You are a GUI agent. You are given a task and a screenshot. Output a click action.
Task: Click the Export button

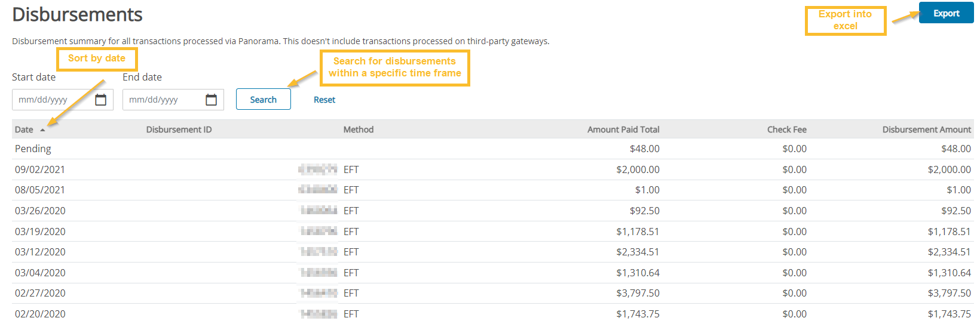(x=946, y=13)
